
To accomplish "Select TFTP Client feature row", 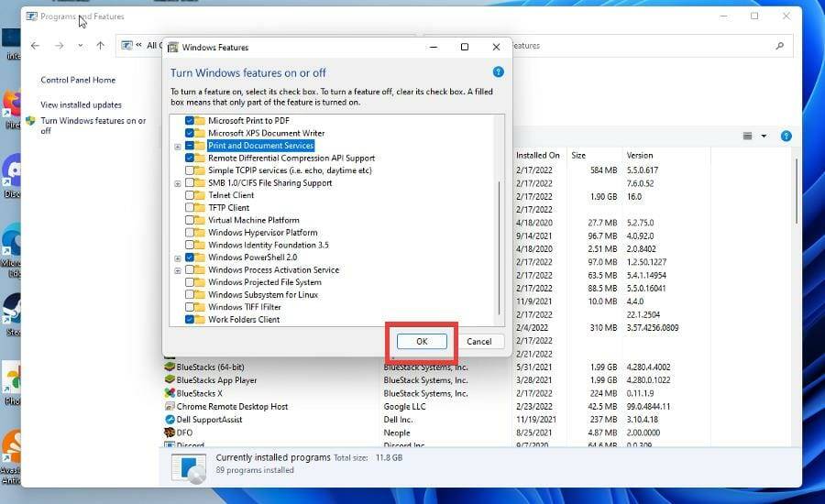I will 228,208.
